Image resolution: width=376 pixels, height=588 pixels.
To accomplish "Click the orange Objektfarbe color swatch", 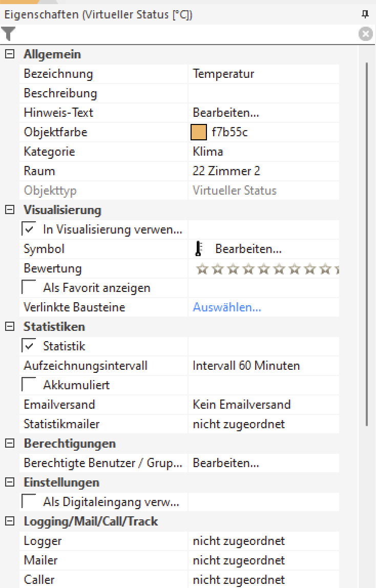I will coord(198,132).
